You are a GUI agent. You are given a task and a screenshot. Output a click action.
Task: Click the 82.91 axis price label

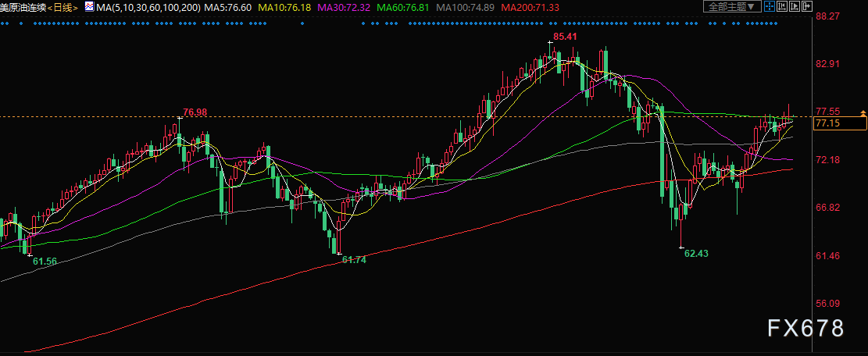pyautogui.click(x=828, y=64)
